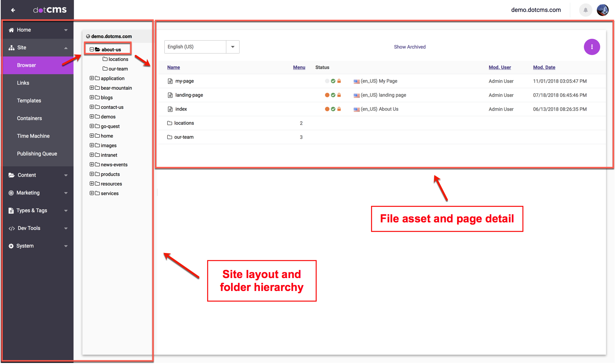Expand the products folder node
This screenshot has height=364, width=615.
click(x=92, y=174)
